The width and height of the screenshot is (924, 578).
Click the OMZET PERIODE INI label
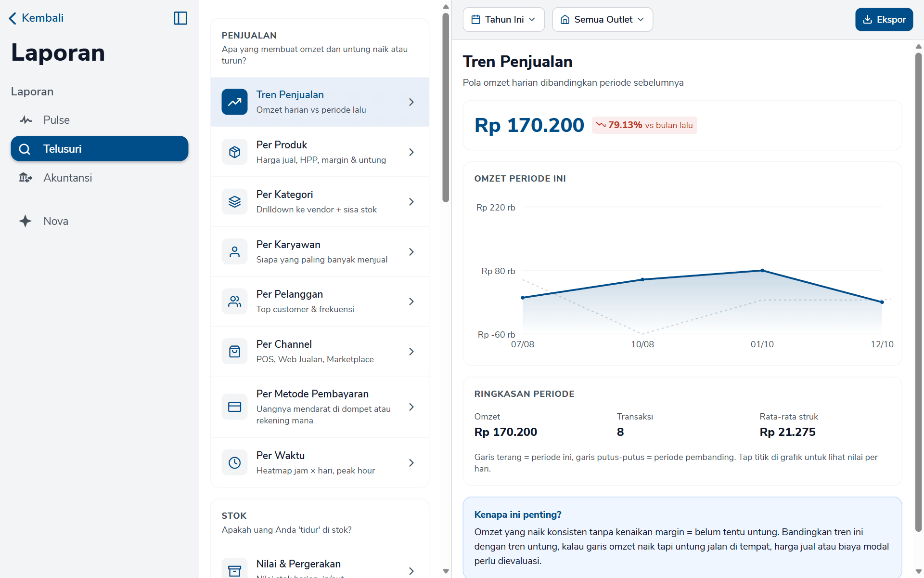pyautogui.click(x=520, y=179)
